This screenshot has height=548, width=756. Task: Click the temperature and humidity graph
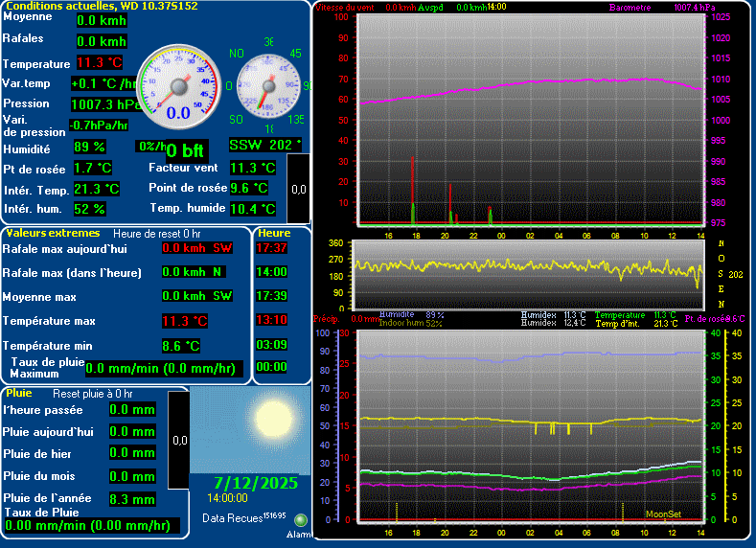click(529, 425)
